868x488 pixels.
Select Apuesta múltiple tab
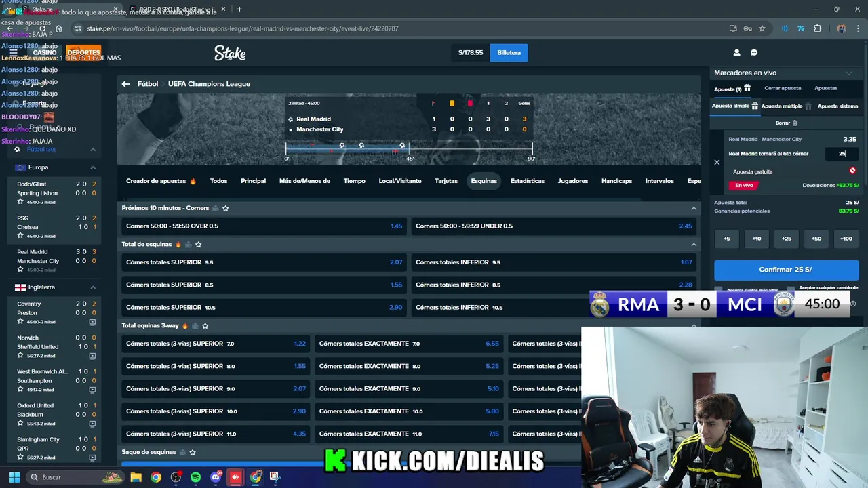coord(786,106)
